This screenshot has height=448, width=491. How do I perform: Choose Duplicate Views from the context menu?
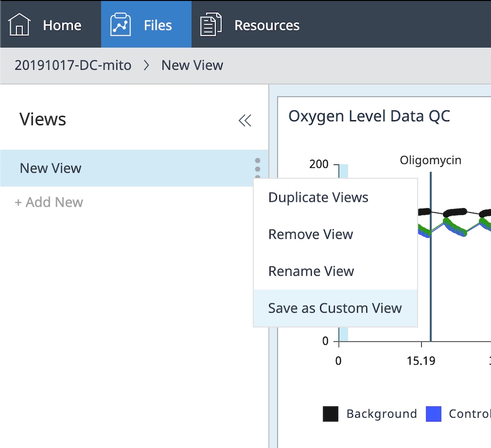(x=318, y=198)
